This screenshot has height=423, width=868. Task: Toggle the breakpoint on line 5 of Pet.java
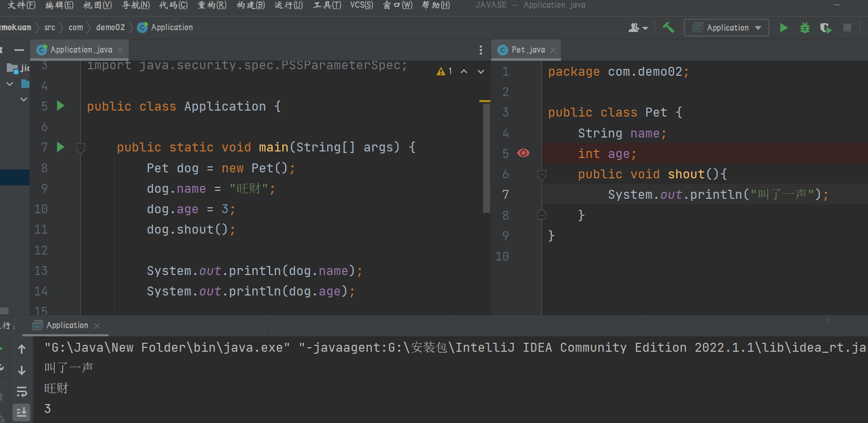523,153
